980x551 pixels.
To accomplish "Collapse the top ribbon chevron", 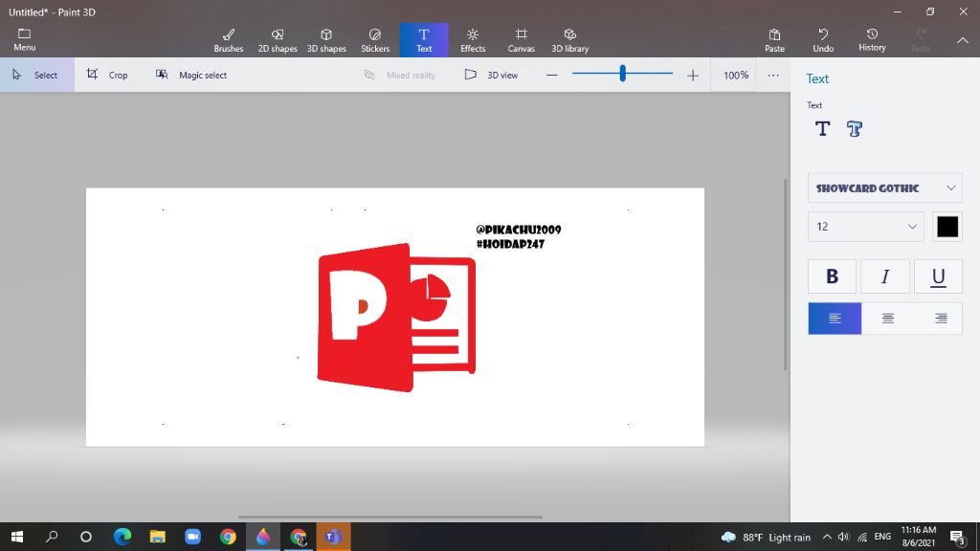I will pyautogui.click(x=963, y=40).
